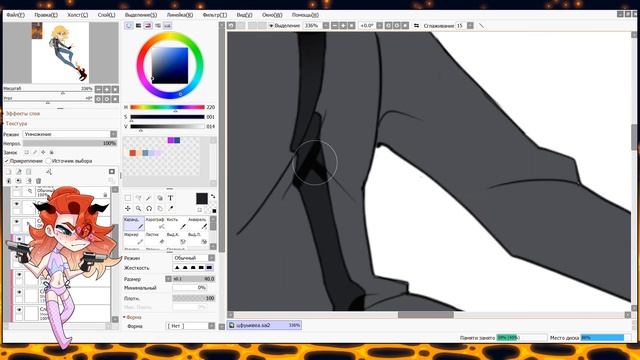Enable the Прикрепление clipping checkbox
The width and height of the screenshot is (640, 360).
pos(7,161)
